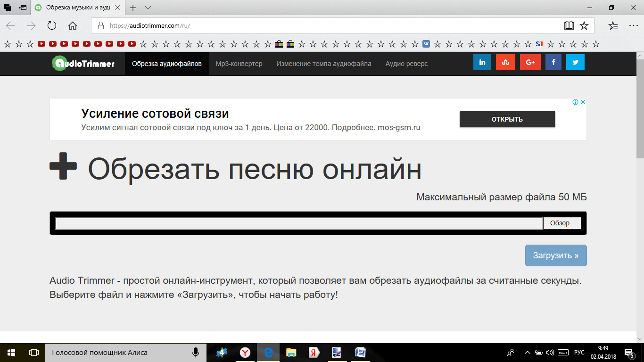This screenshot has height=362, width=644.
Task: Open the volume control in tray
Action: pos(550,353)
